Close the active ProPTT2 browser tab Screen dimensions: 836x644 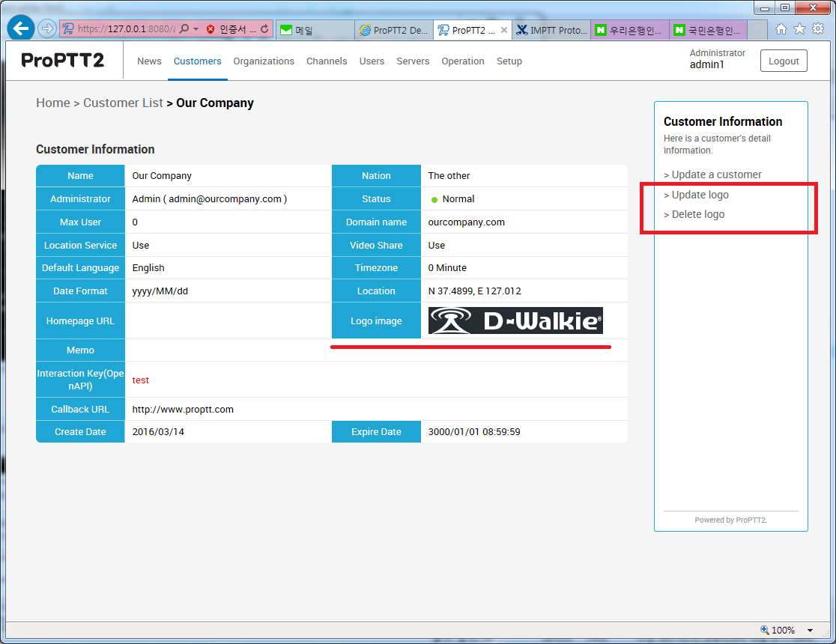[503, 31]
